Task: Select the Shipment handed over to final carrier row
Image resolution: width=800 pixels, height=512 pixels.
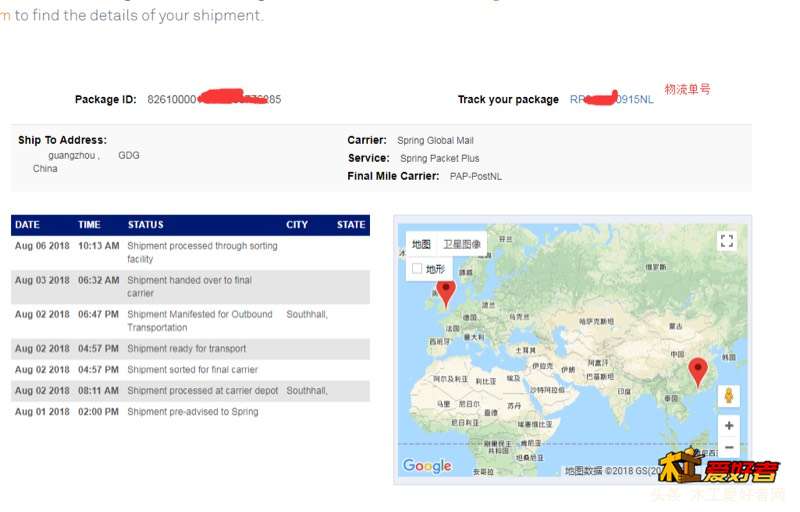Action: pos(190,287)
